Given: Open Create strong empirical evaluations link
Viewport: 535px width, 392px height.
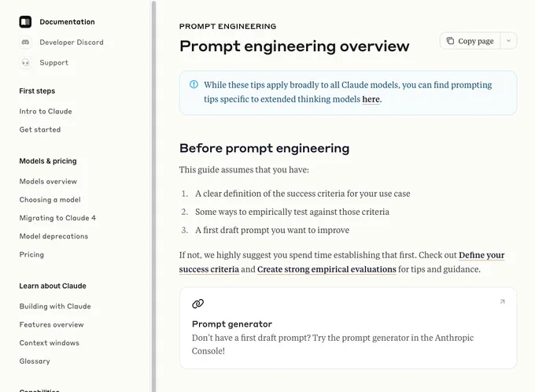Looking at the screenshot, I should click(327, 269).
